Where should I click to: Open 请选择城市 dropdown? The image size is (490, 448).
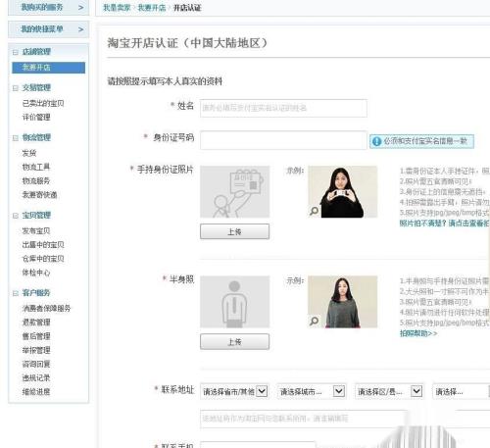(312, 391)
